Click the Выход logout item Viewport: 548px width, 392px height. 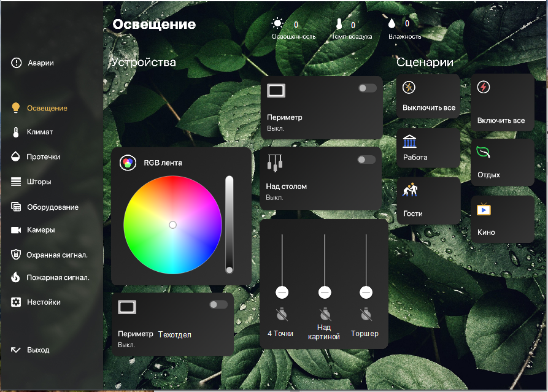click(x=37, y=350)
